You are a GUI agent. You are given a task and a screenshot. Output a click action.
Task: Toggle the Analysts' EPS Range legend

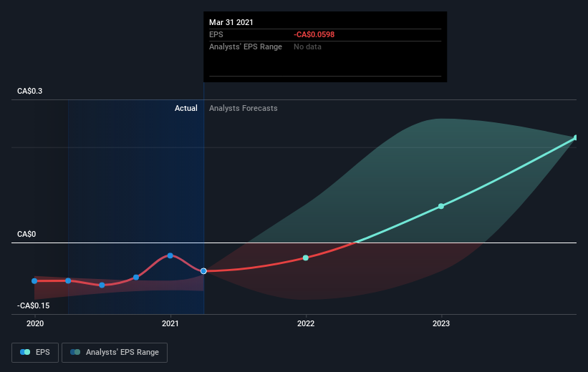pos(115,352)
